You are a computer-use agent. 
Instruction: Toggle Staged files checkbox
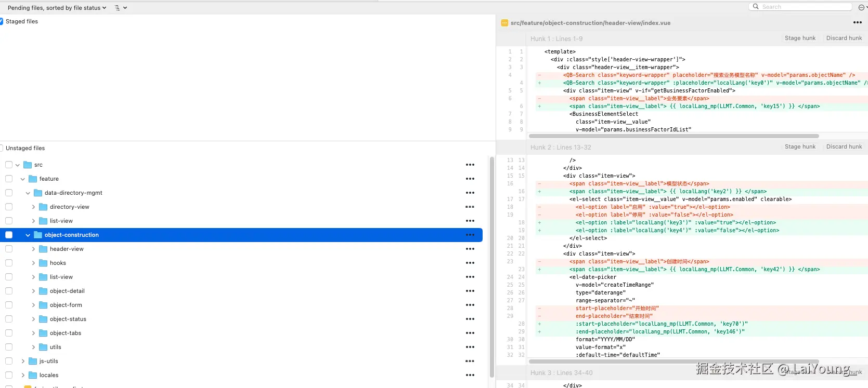1,21
